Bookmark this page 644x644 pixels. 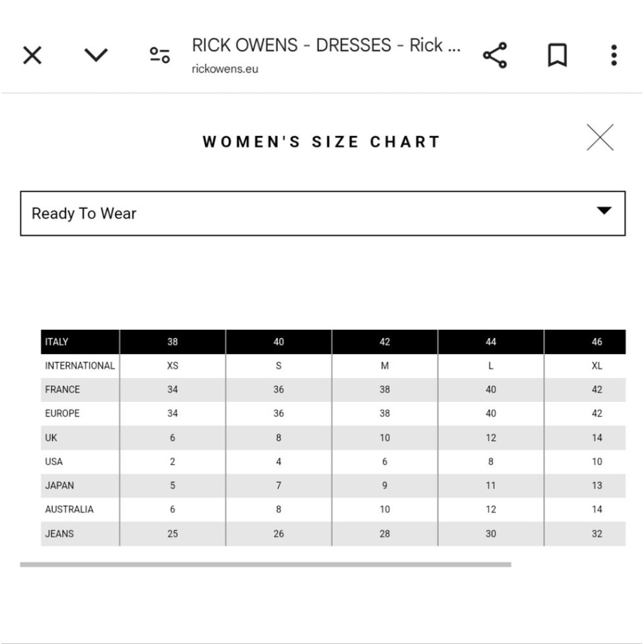(558, 55)
